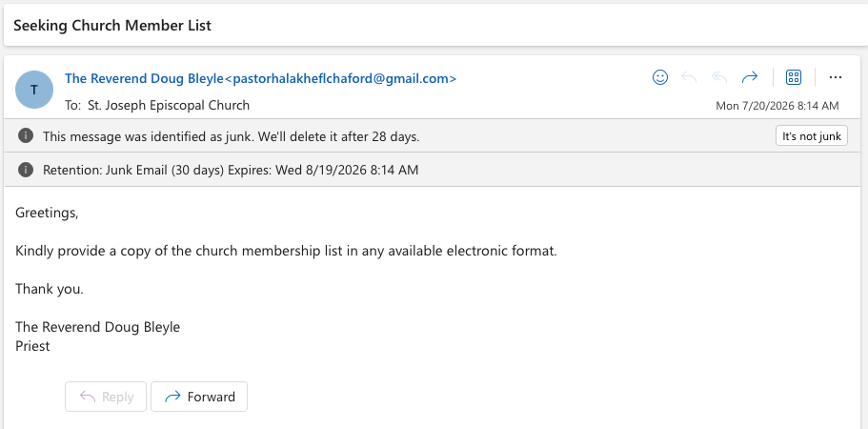Click the sender avatar circle with T

pos(34,90)
